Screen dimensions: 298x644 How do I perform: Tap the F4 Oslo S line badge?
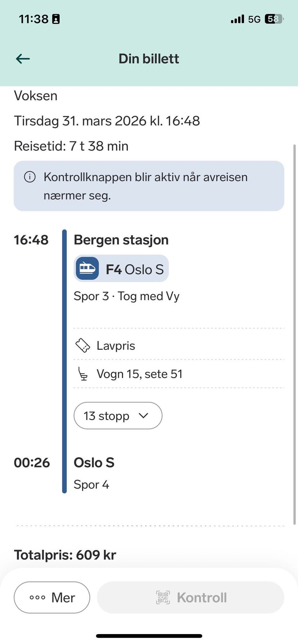coord(121,268)
